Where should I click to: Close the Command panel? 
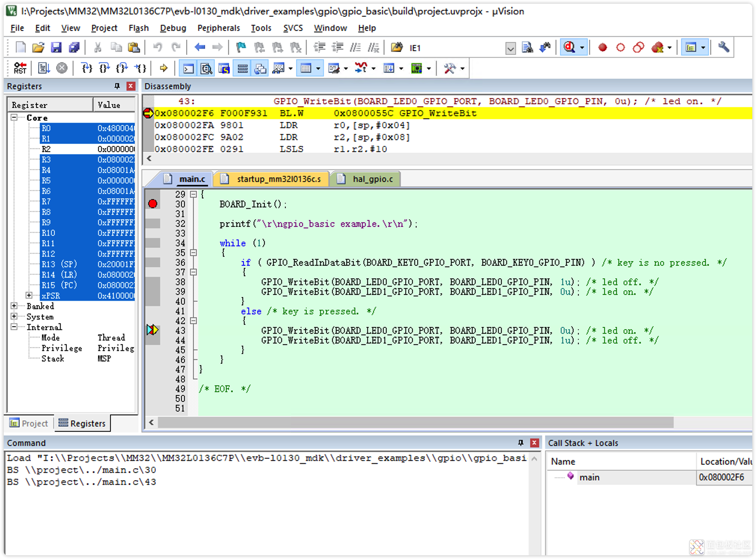[x=534, y=443]
